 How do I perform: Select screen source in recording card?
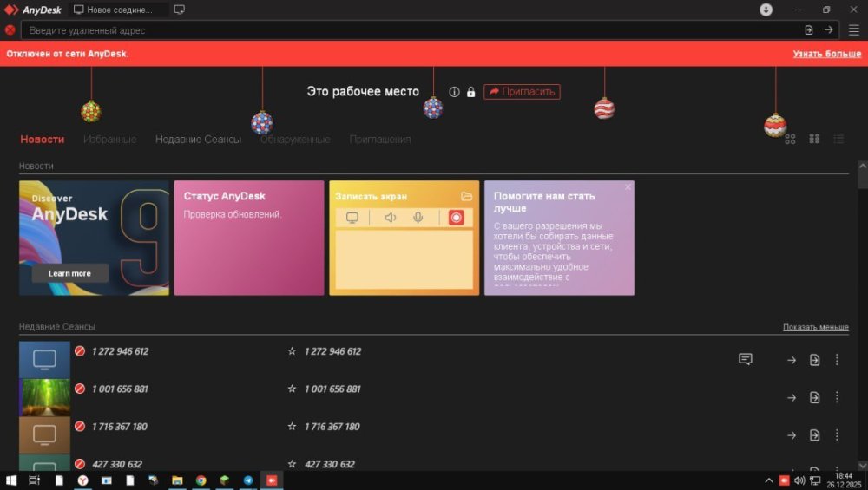(352, 218)
